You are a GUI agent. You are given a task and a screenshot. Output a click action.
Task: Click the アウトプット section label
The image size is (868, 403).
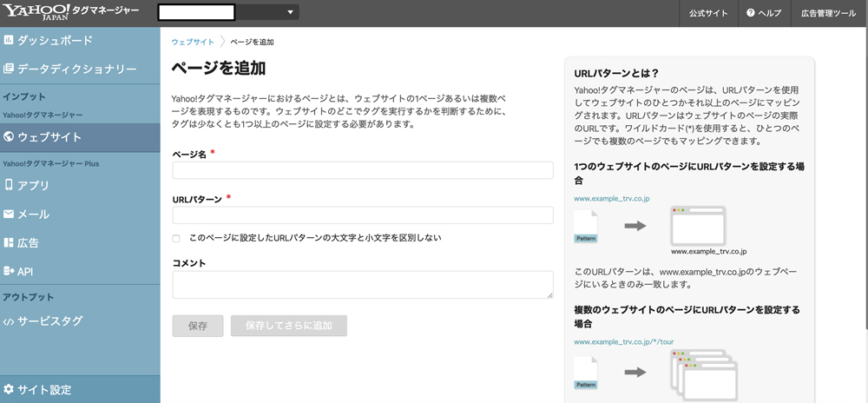coord(29,297)
